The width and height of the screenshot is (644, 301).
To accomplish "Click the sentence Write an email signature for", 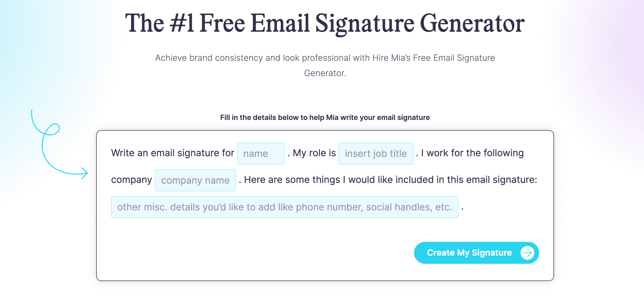I will (x=173, y=153).
